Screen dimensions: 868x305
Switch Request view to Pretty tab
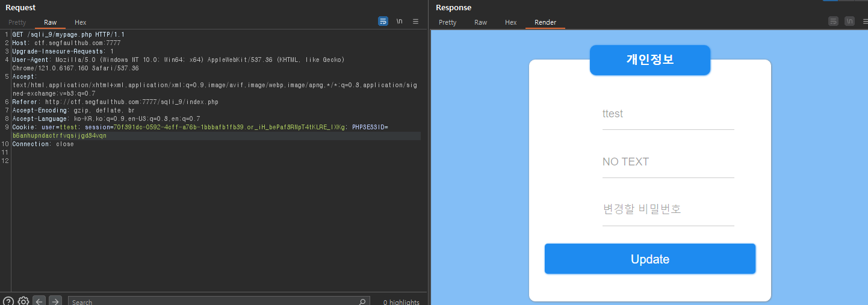17,22
